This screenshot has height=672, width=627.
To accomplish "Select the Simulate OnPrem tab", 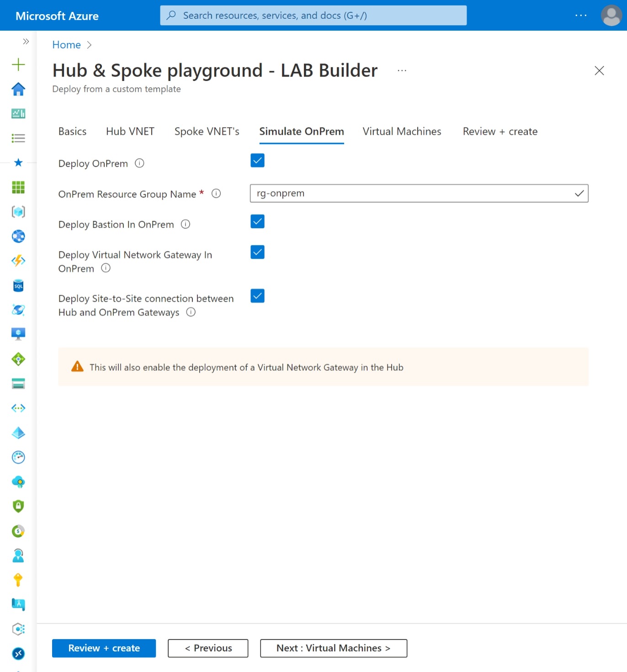I will (x=302, y=132).
